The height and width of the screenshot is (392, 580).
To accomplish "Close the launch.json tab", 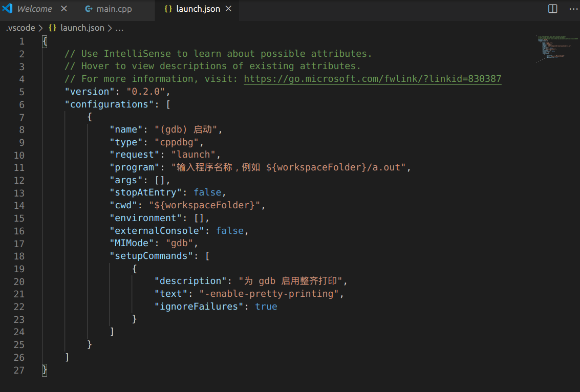I will click(228, 9).
